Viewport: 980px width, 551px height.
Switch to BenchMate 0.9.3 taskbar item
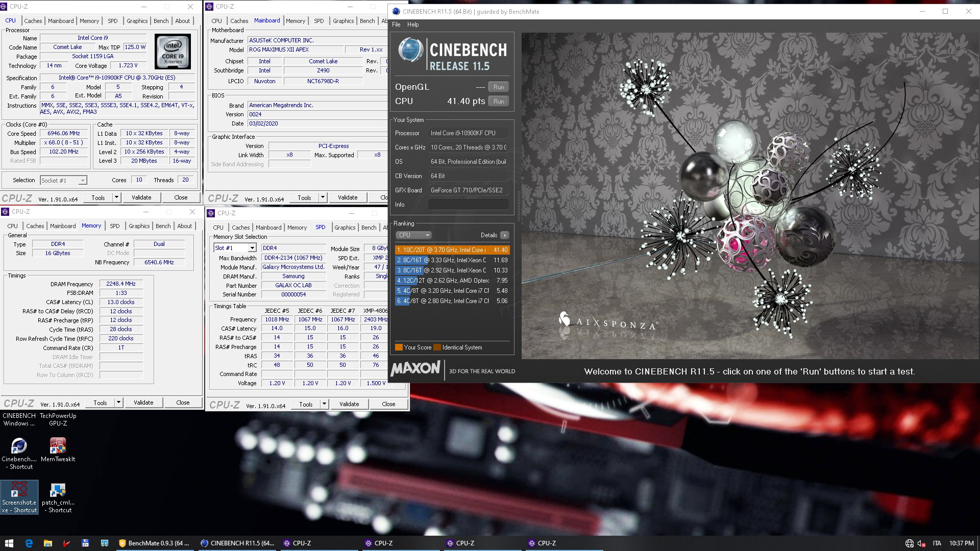point(154,543)
